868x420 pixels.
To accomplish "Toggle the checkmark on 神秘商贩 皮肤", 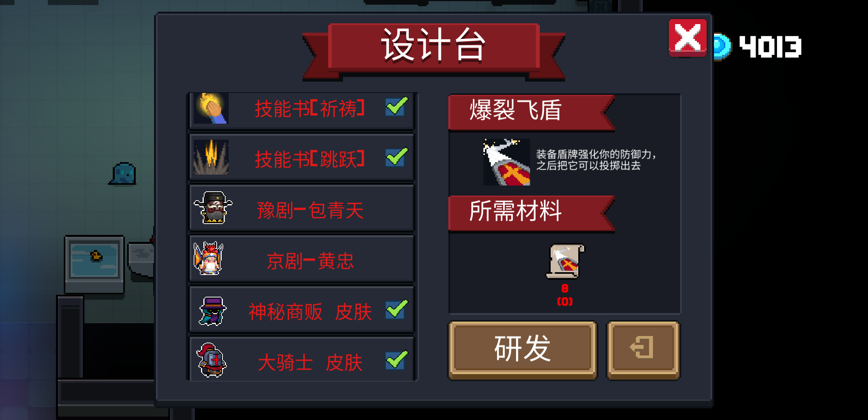I will (x=396, y=309).
